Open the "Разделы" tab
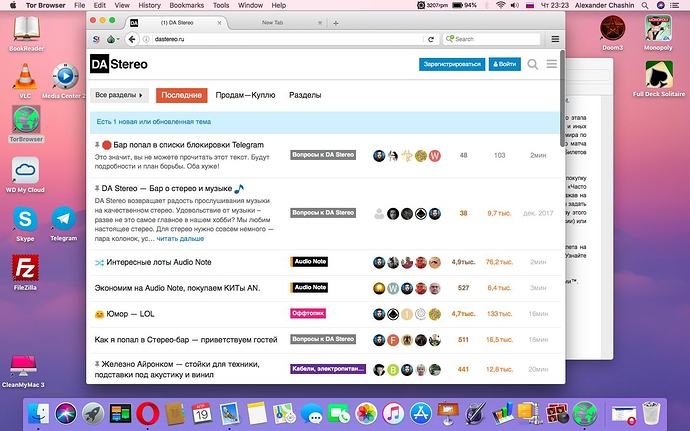Screen dimensions: 690x431 pos(304,95)
